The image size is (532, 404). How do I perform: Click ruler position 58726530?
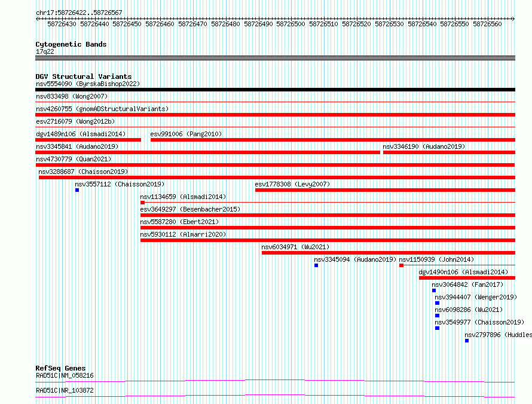(390, 24)
